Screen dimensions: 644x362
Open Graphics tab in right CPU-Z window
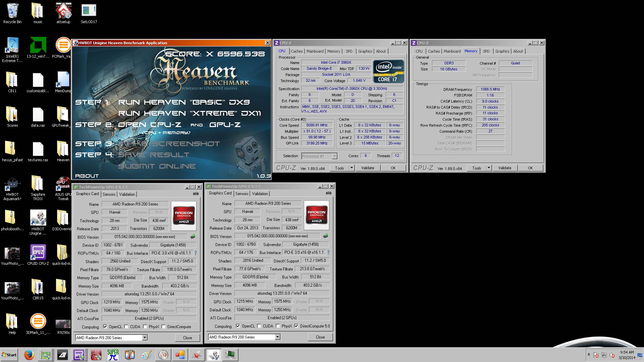(502, 51)
